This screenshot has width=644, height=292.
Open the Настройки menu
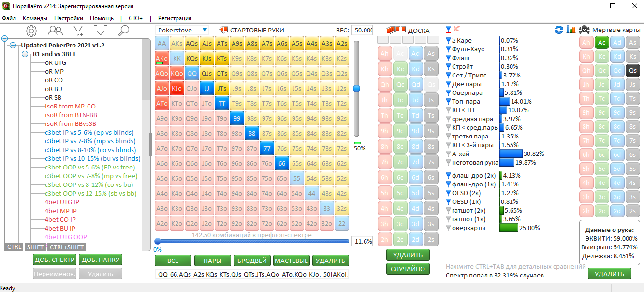(69, 18)
